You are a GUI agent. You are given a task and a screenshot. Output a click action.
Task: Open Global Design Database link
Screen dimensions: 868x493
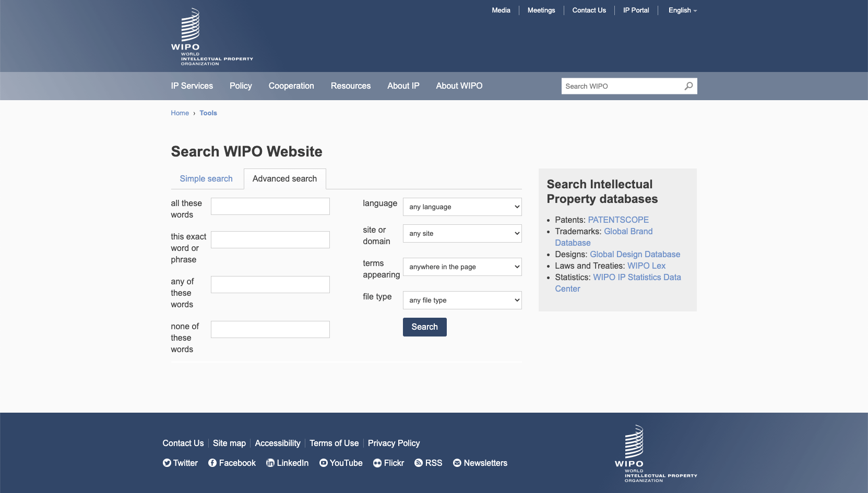(x=635, y=254)
